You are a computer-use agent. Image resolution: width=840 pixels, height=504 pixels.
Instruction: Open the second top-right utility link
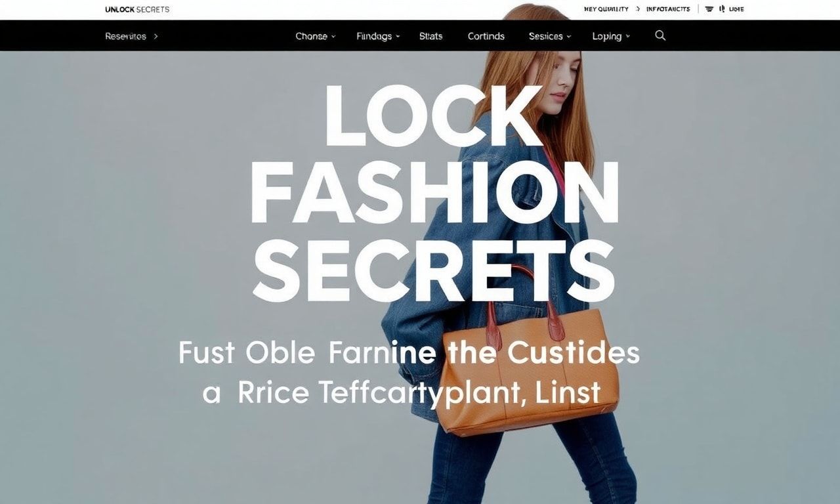[x=668, y=9]
